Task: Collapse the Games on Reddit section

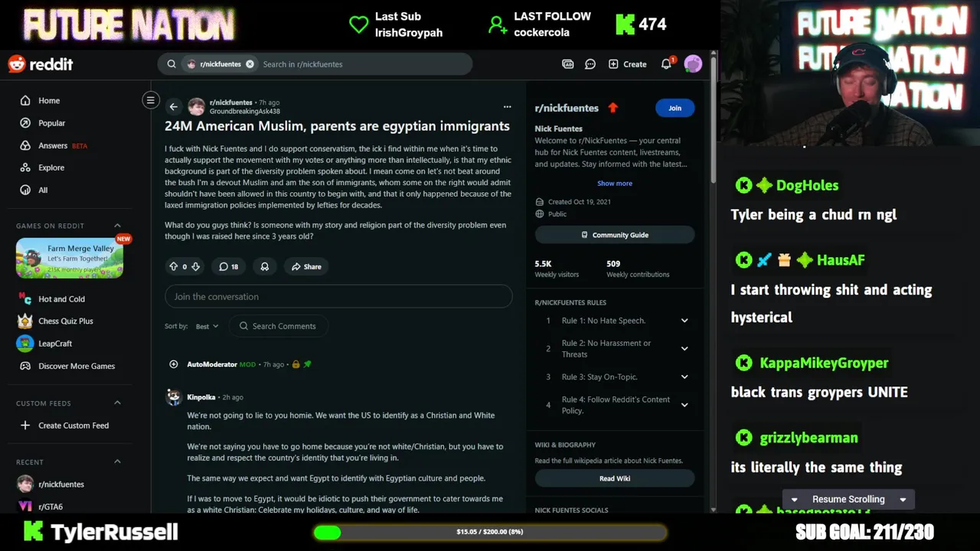Action: (x=117, y=226)
